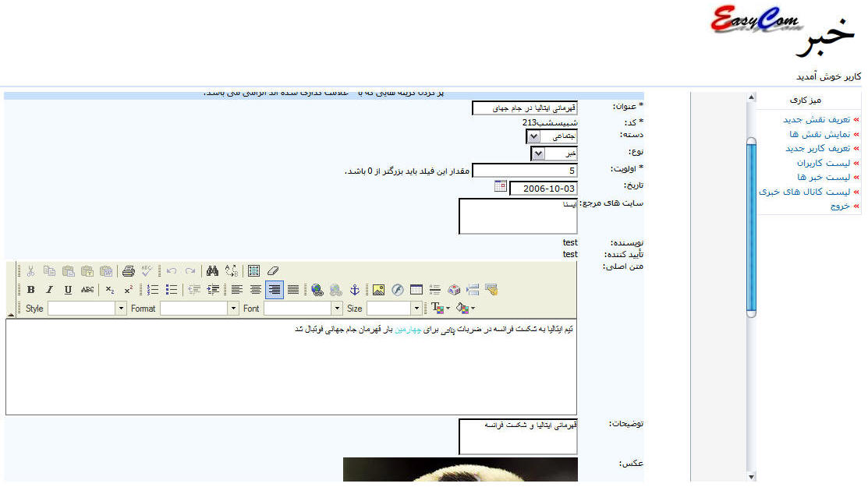Click the eraser remove-format icon

pyautogui.click(x=272, y=271)
